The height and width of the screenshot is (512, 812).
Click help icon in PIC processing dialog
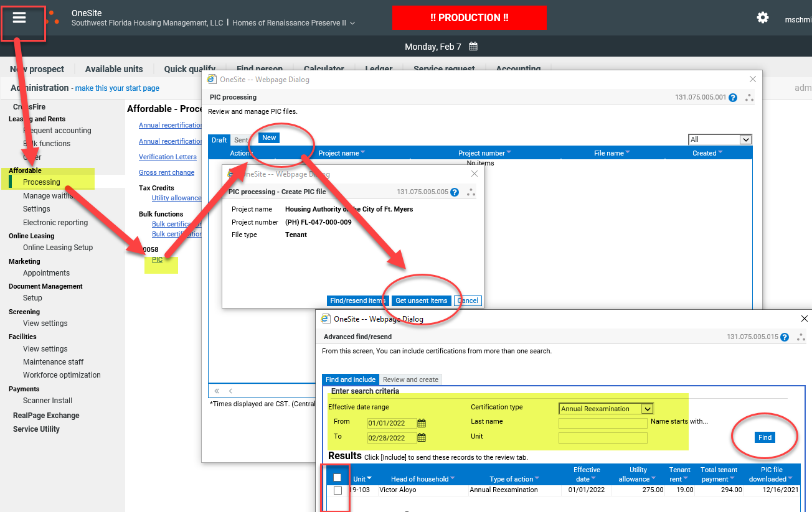[x=733, y=98]
